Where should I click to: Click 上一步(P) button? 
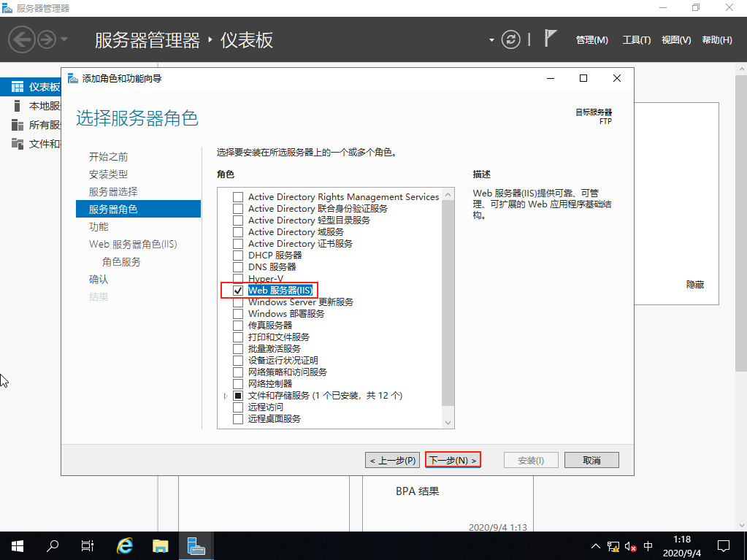[393, 460]
